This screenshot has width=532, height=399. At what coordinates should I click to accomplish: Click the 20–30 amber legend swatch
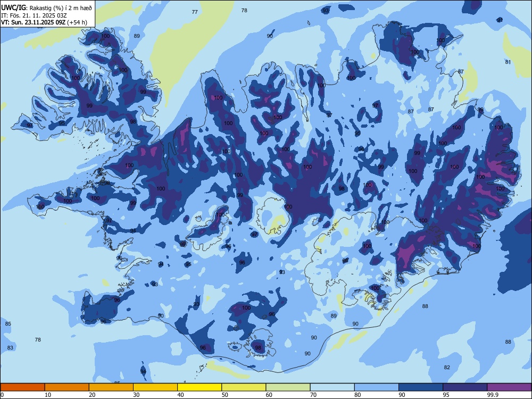click(x=111, y=387)
